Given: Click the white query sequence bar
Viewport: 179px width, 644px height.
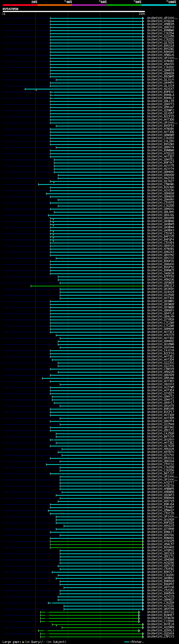Looking at the screenshot, I should click(x=74, y=11).
